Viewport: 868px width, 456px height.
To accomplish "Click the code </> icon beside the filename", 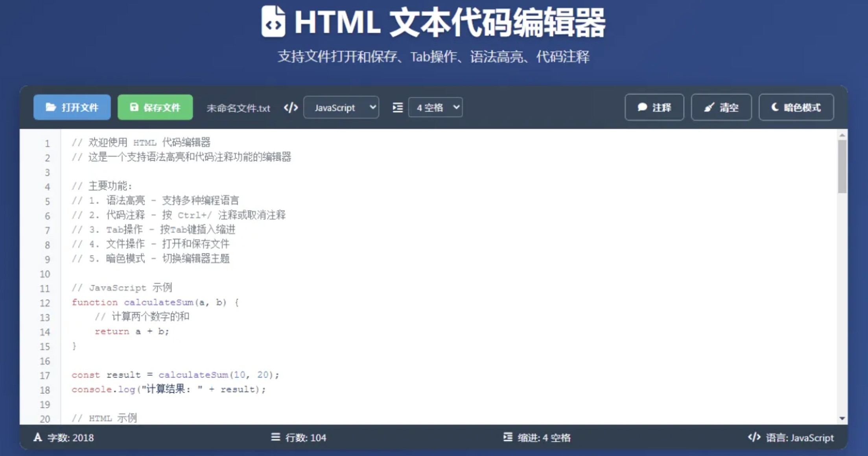I will (x=291, y=107).
